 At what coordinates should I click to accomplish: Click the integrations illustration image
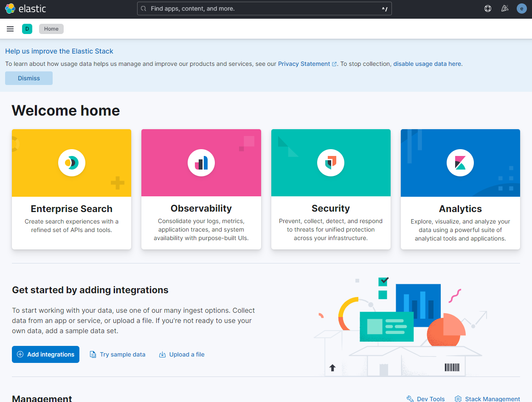(x=400, y=327)
